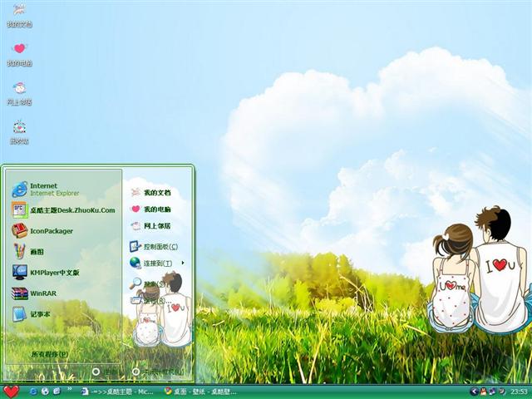Open the 运行(R)... run dialog entry
The width and height of the screenshot is (532, 399).
coord(150,300)
